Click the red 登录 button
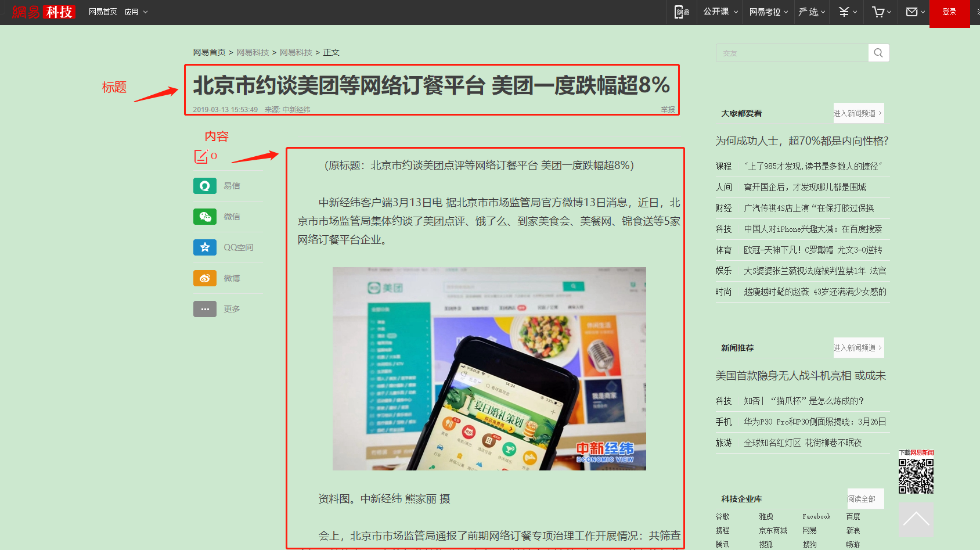 click(950, 12)
